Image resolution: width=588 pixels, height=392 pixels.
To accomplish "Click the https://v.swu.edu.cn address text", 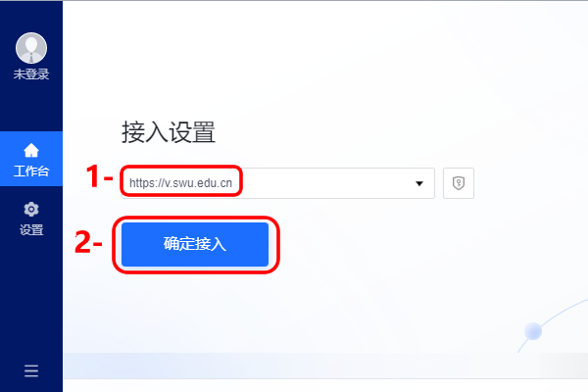I will pyautogui.click(x=180, y=183).
